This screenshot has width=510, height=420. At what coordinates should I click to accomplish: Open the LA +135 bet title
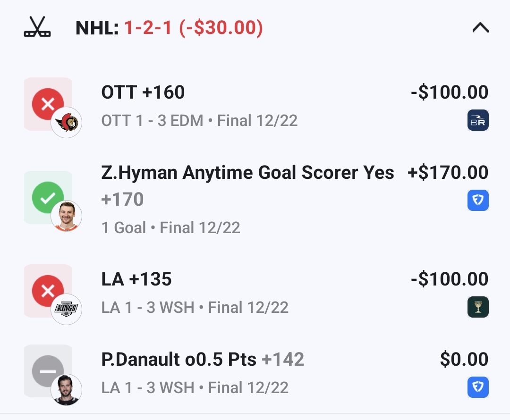click(136, 279)
